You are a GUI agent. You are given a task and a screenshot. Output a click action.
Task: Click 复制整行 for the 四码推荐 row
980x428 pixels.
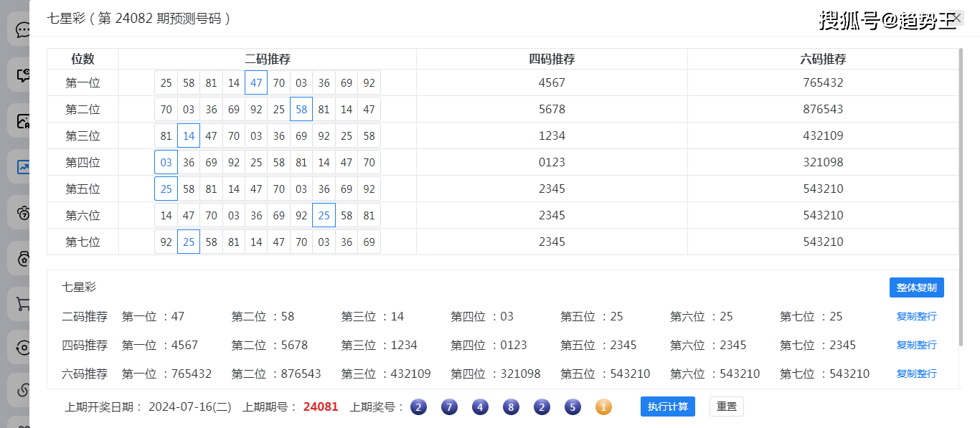[916, 345]
